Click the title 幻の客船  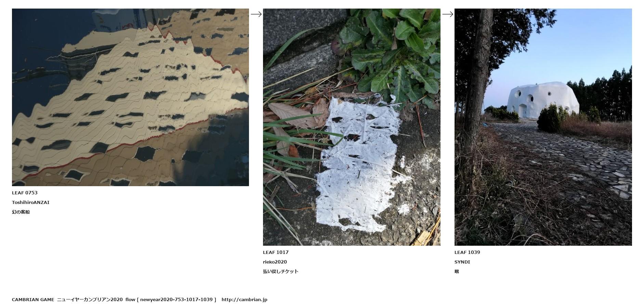(x=21, y=212)
